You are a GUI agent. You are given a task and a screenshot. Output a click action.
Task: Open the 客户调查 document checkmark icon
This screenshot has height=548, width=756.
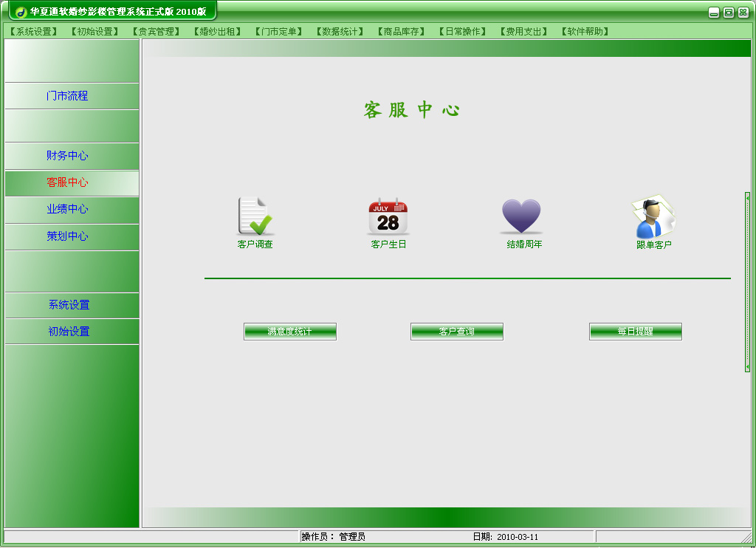tap(255, 216)
